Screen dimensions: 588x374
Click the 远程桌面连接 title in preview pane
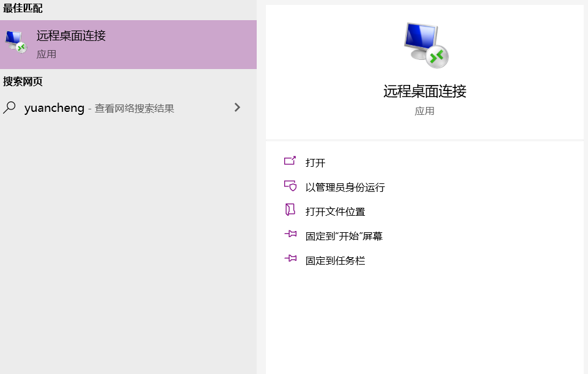(x=425, y=91)
